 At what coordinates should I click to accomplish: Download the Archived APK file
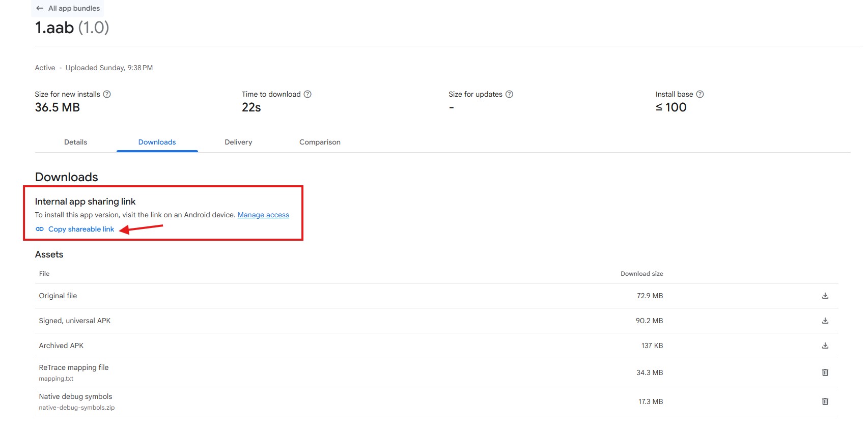click(x=825, y=346)
